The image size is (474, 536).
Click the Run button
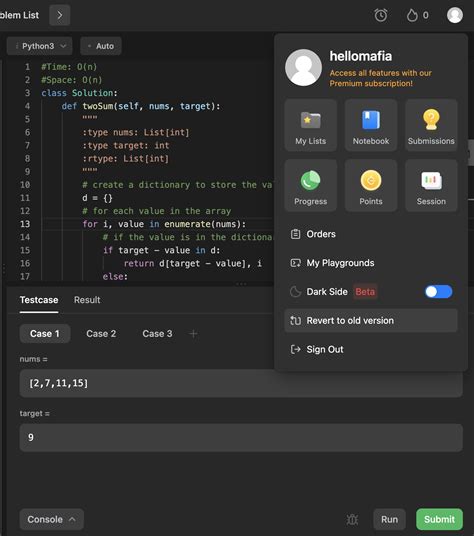coord(390,519)
